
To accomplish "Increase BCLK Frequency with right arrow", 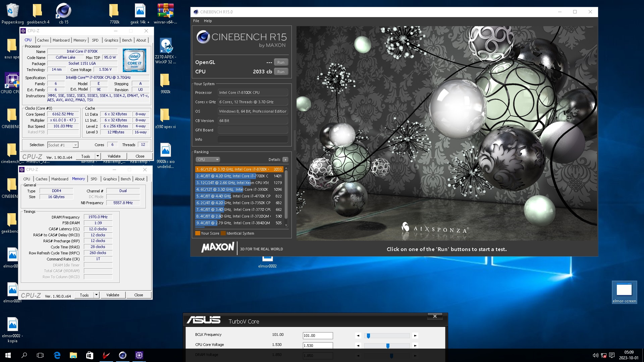I will pyautogui.click(x=415, y=336).
